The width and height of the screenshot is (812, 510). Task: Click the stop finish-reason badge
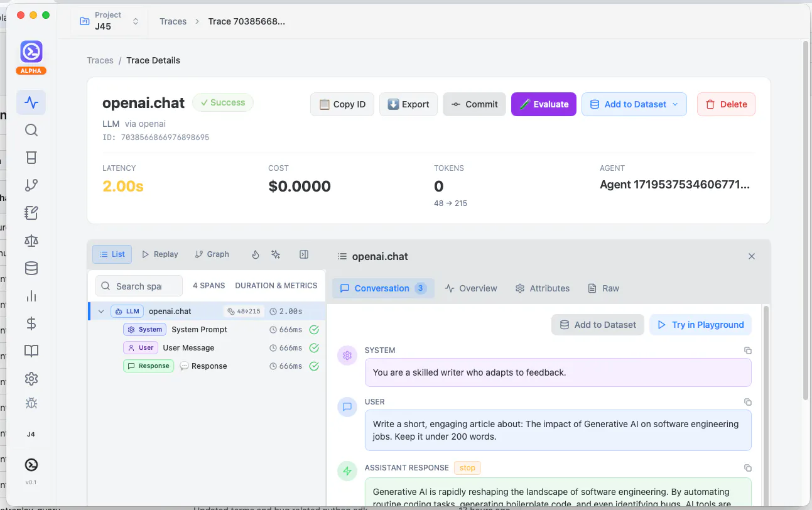pos(467,468)
